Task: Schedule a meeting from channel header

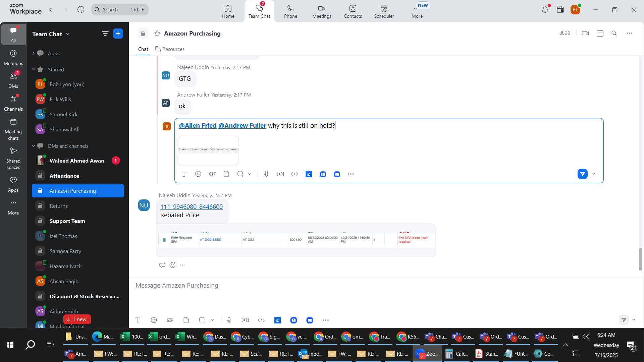Action: (x=600, y=33)
